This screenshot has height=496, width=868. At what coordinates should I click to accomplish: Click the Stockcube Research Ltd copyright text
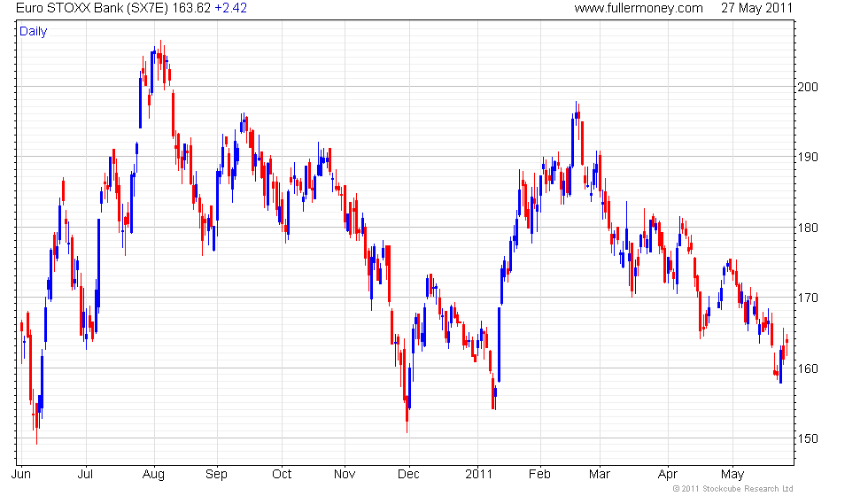(x=733, y=489)
